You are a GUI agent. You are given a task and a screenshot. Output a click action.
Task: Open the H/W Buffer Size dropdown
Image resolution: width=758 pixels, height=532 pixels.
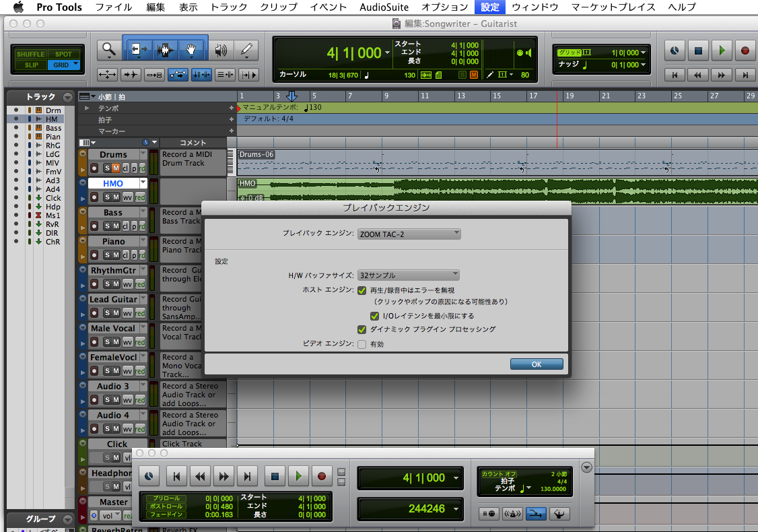(x=409, y=275)
